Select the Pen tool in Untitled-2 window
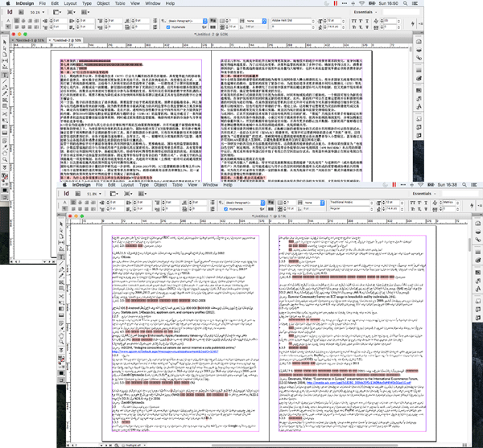This screenshot has height=448, width=483. click(x=5, y=88)
